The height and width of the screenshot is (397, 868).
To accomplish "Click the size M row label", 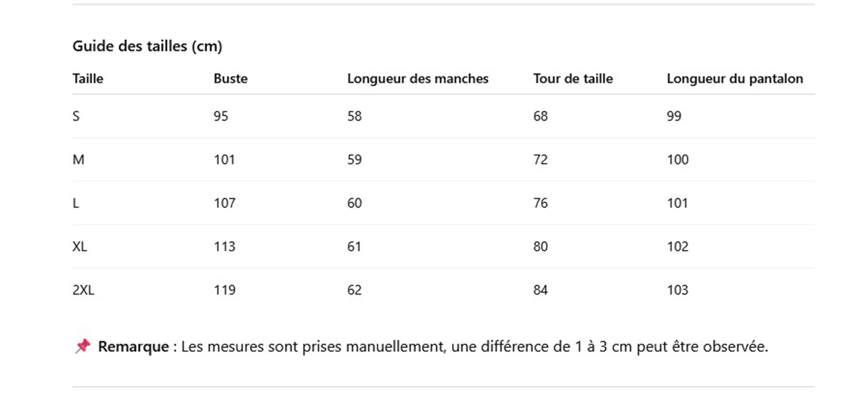I will coord(79,160).
